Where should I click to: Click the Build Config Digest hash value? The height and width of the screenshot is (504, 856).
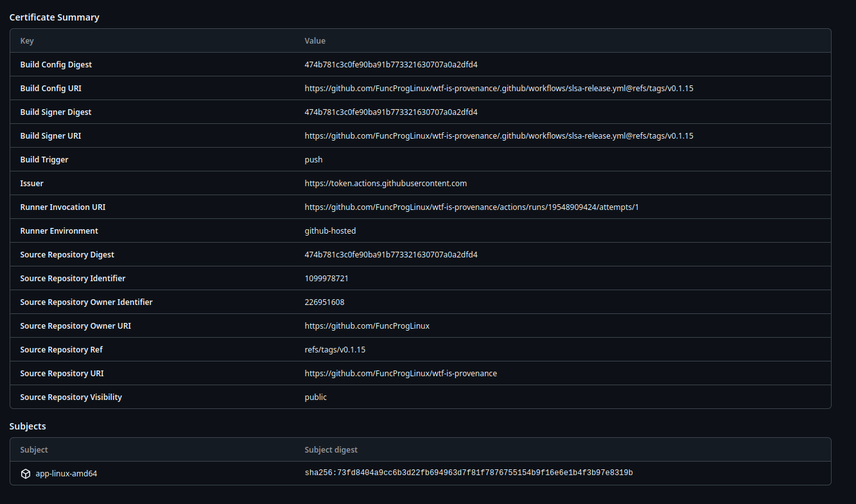pos(390,65)
